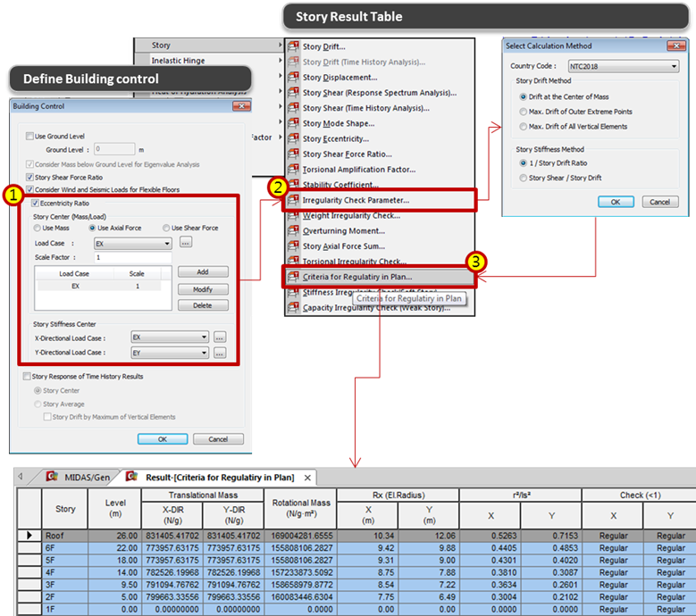Select the Use Mass radio button

click(x=38, y=228)
